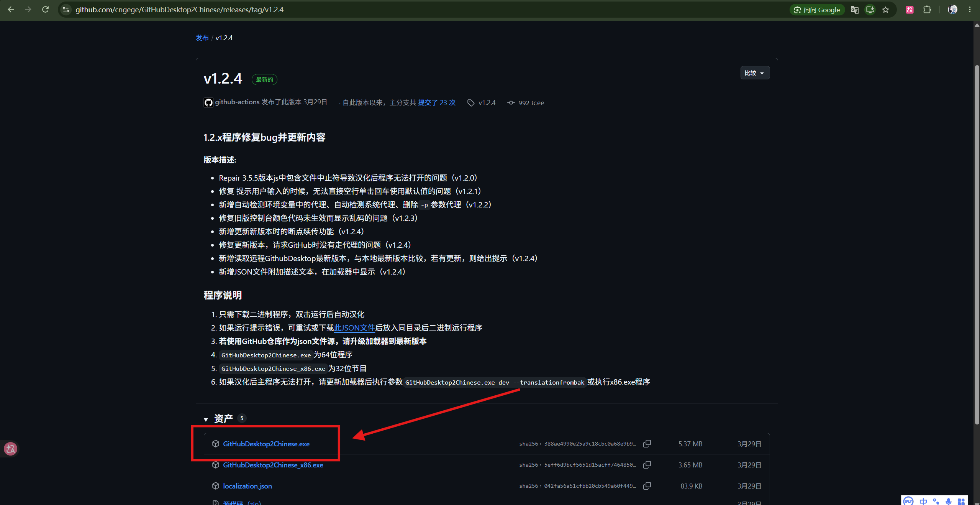The height and width of the screenshot is (505, 980).
Task: Click sha256 388ae4990e25a9c18cbc0a68e9b9 hash text
Action: point(577,444)
